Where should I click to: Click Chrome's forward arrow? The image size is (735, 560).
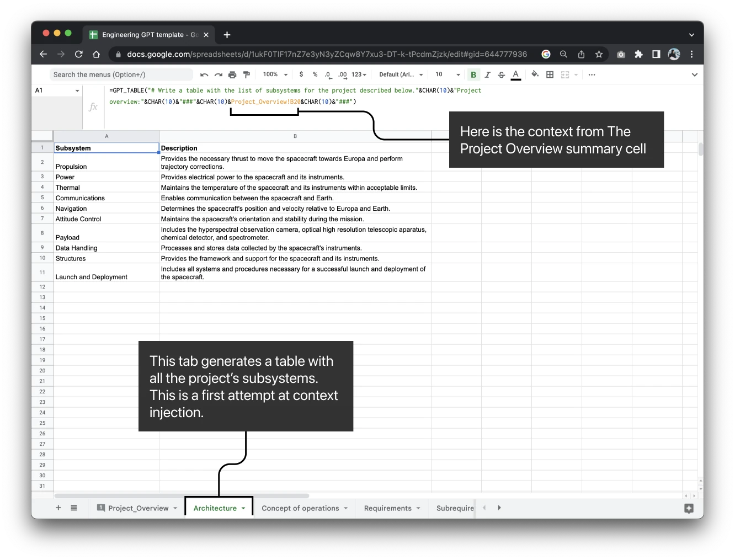point(61,54)
